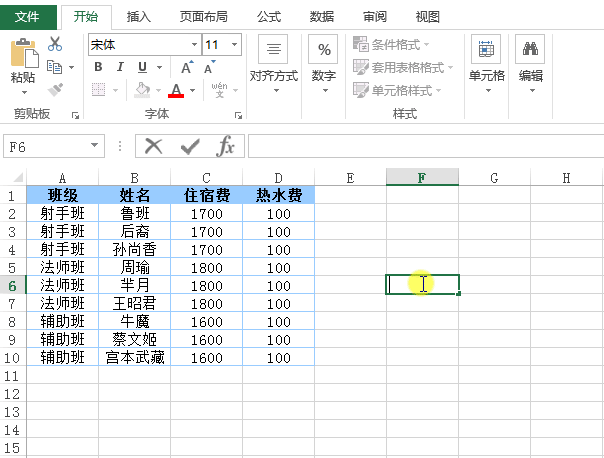The image size is (604, 458).
Task: Select column F header
Action: click(422, 178)
